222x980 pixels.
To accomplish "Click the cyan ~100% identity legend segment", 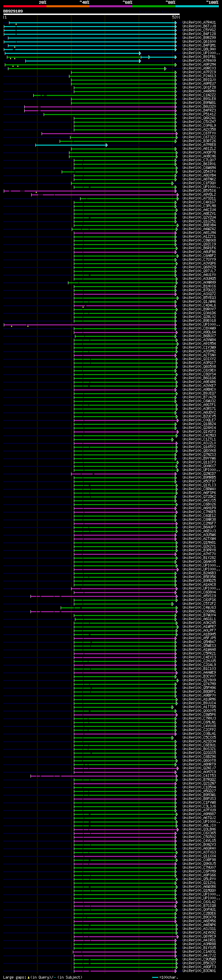I will (x=197, y=6).
